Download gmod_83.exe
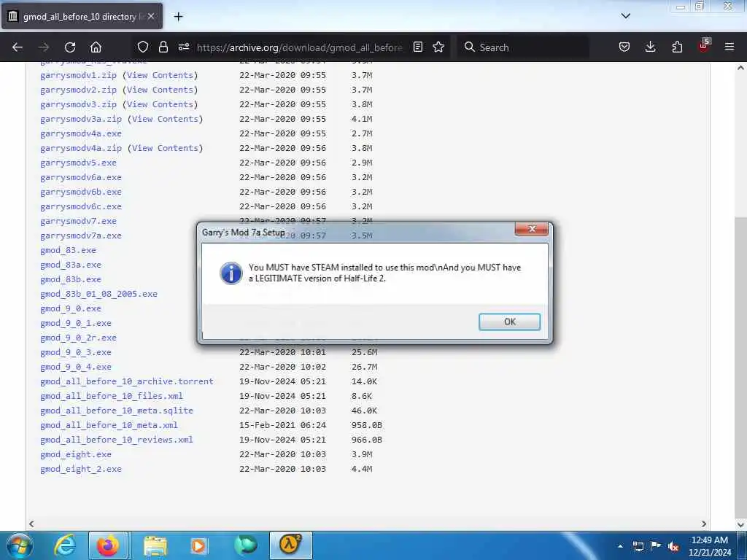 (x=68, y=251)
